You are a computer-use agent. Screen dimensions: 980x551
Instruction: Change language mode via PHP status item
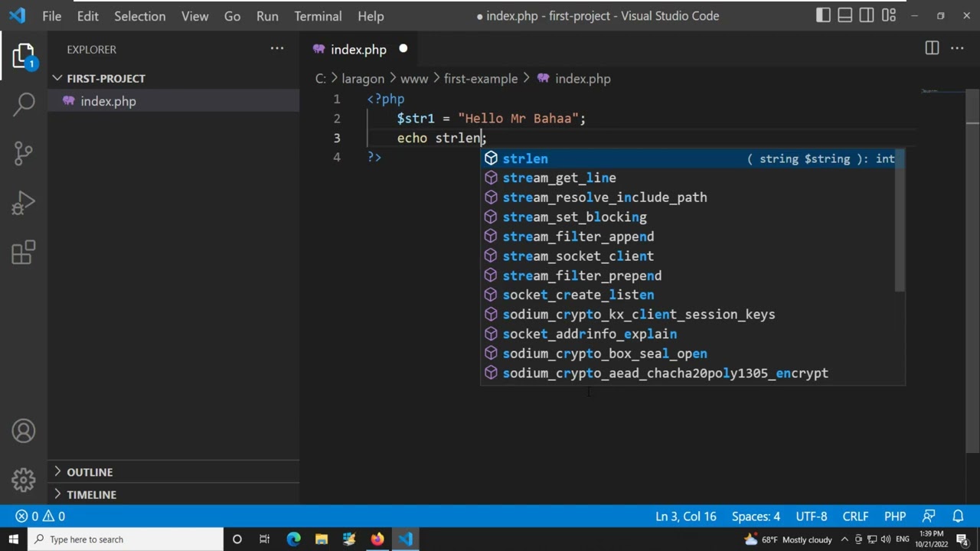click(895, 517)
